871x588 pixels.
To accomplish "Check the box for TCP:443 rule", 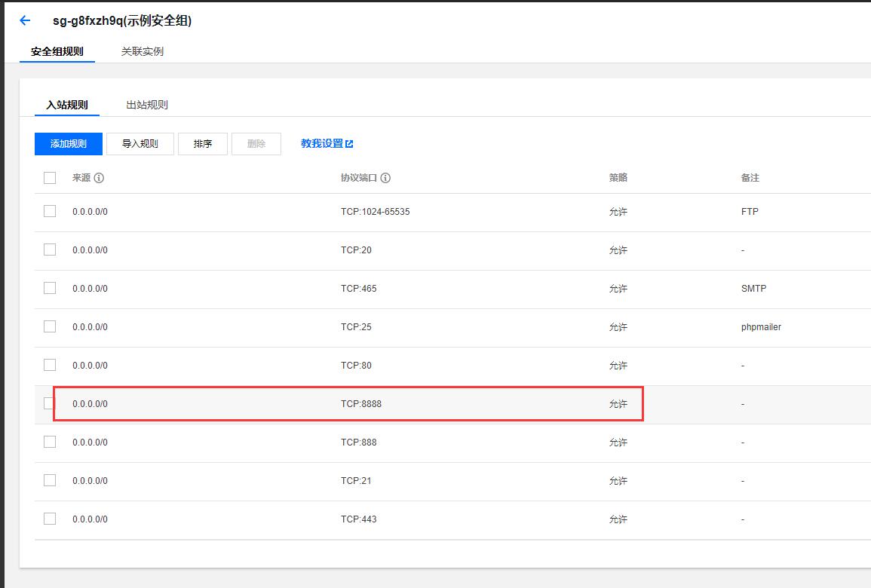I will [x=50, y=519].
